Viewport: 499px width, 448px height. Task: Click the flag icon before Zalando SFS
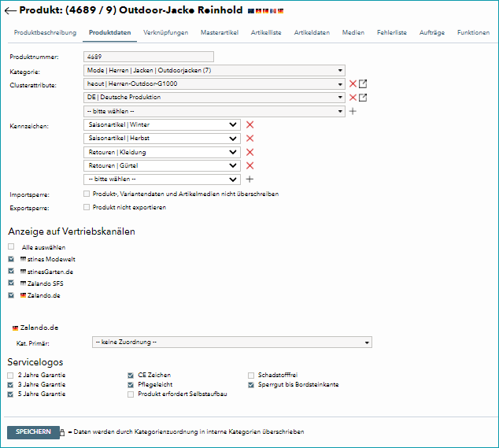(24, 283)
